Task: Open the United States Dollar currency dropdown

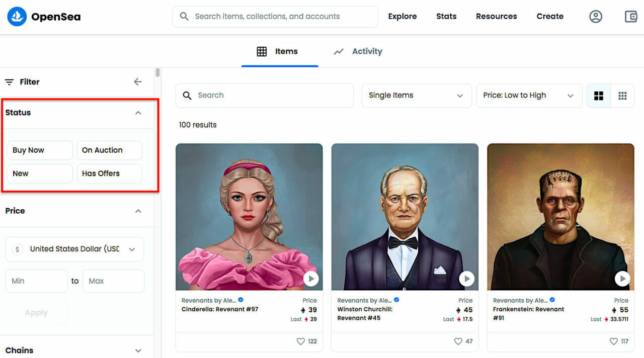Action: (74, 249)
